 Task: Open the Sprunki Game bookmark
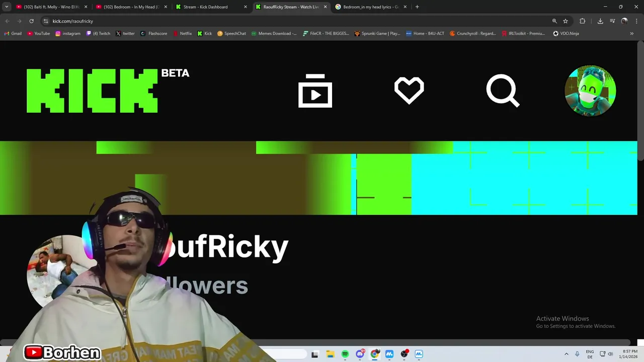pyautogui.click(x=377, y=33)
